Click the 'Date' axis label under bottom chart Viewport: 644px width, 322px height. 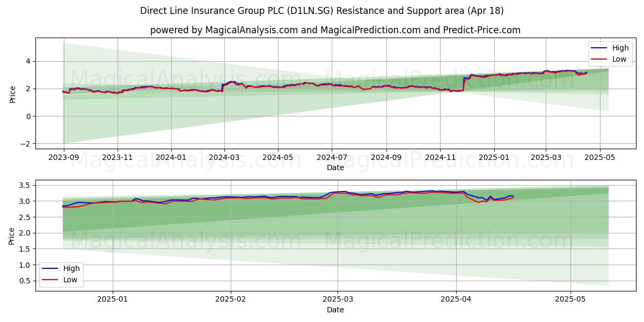coord(335,310)
